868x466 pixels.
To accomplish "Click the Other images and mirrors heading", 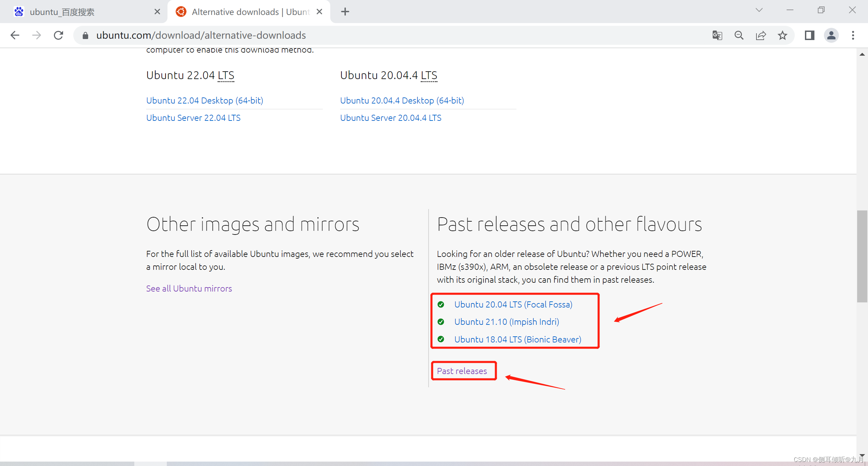I will click(x=253, y=224).
